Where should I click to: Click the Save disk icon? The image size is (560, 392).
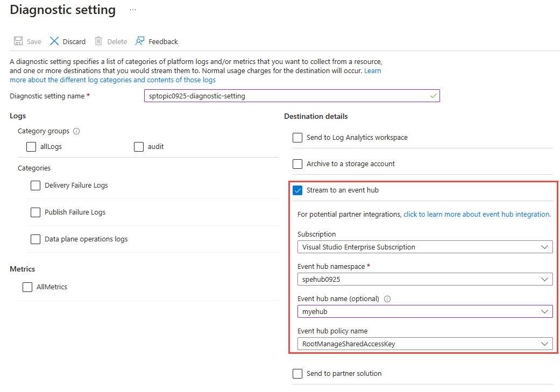coord(18,41)
